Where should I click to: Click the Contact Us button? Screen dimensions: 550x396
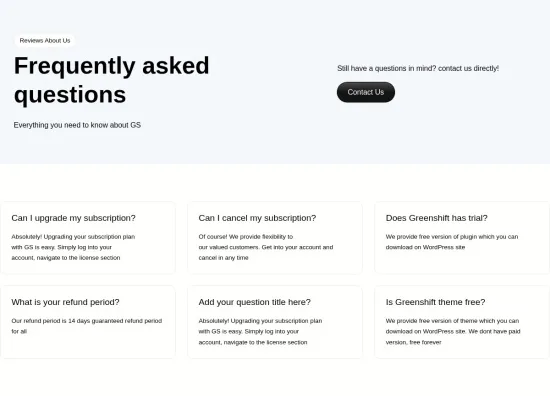click(x=365, y=92)
